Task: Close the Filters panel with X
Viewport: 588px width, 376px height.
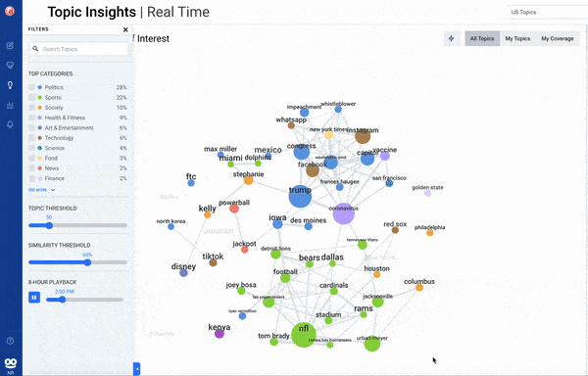Action: (125, 29)
